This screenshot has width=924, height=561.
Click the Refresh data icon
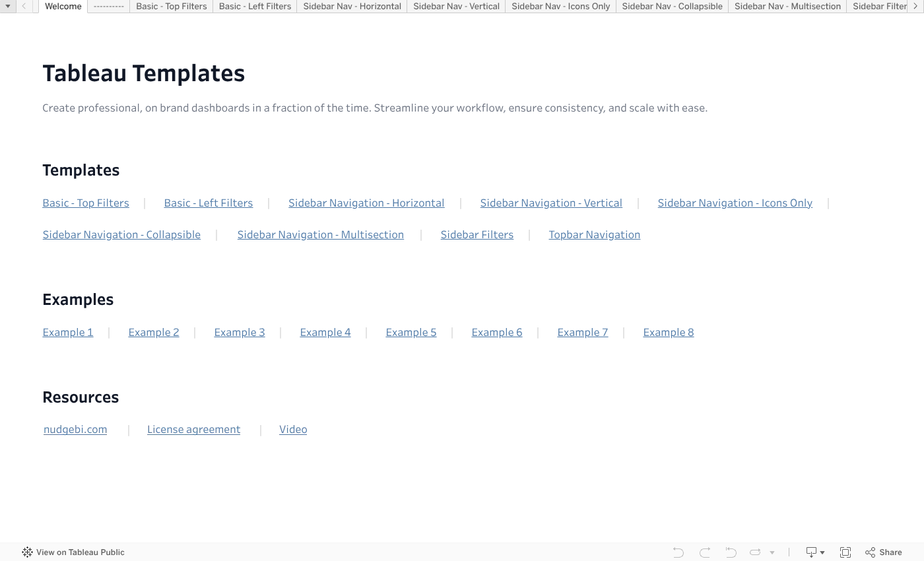(x=755, y=552)
